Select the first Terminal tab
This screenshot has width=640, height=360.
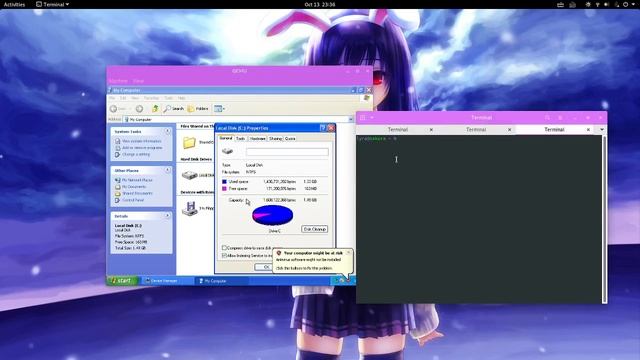coord(398,129)
